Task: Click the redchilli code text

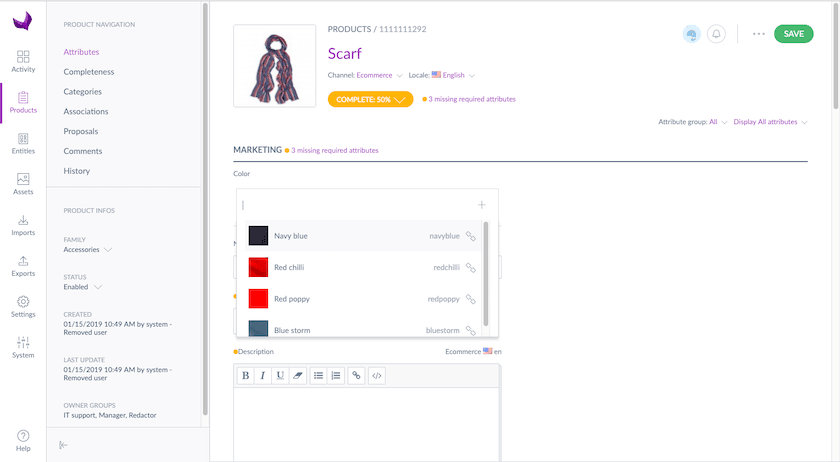Action: 446,267
